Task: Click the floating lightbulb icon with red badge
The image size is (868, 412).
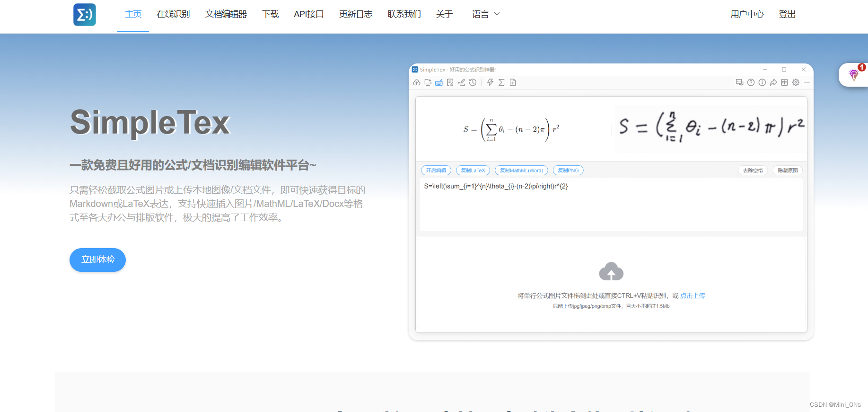Action: 853,75
